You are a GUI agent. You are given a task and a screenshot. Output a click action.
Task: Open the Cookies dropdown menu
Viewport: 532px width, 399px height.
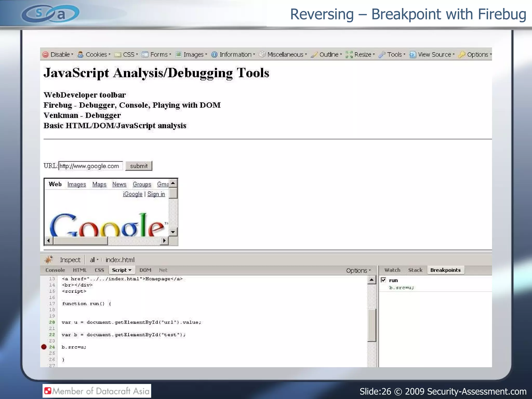point(98,55)
